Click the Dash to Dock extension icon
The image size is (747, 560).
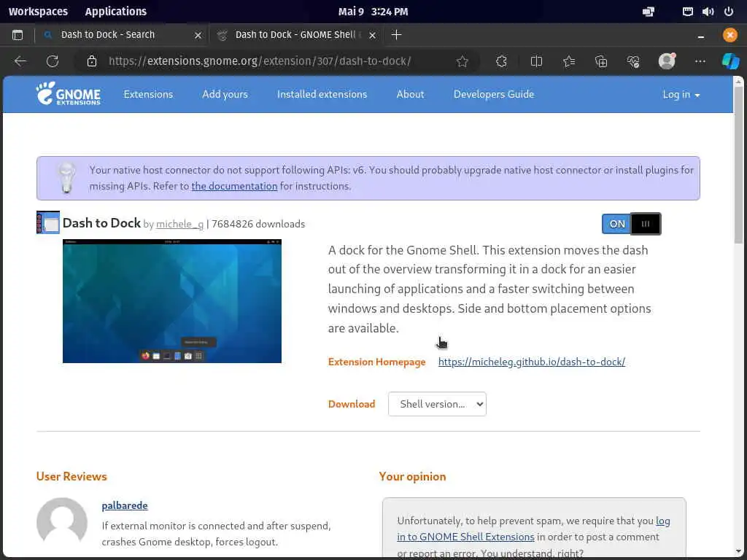coord(48,222)
